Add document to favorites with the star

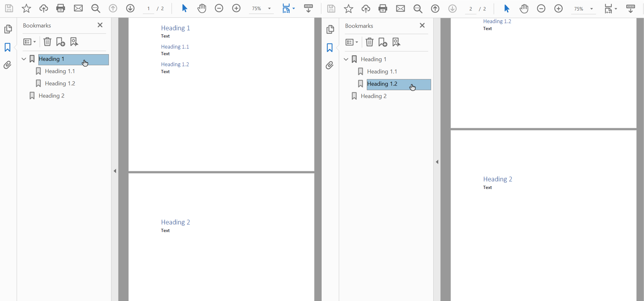[x=26, y=8]
